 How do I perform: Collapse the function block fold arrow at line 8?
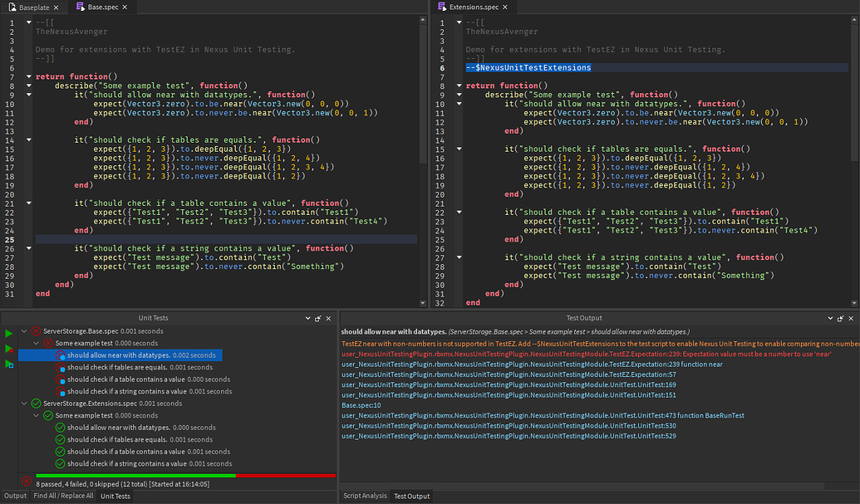(x=29, y=86)
